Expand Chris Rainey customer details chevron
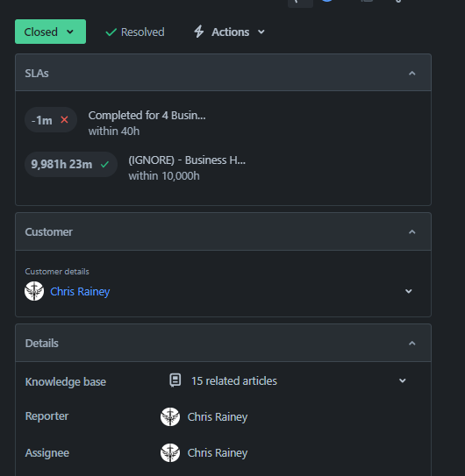This screenshot has width=465, height=476. (x=409, y=291)
